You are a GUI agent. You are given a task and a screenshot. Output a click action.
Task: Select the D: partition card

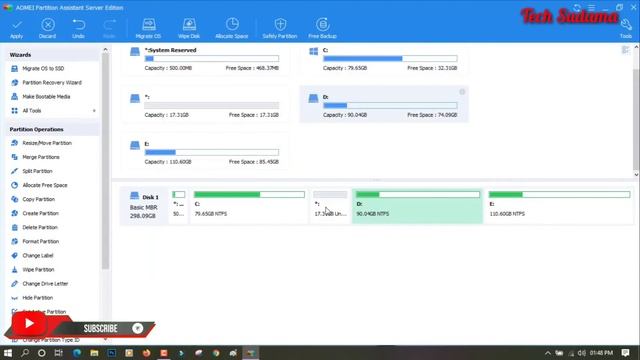pyautogui.click(x=384, y=104)
